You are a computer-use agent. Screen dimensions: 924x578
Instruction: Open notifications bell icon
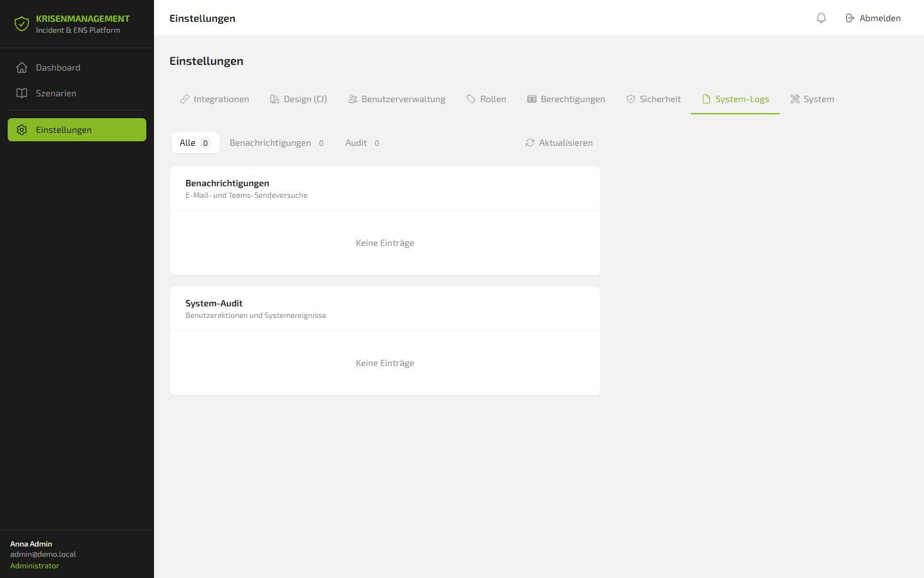click(821, 18)
